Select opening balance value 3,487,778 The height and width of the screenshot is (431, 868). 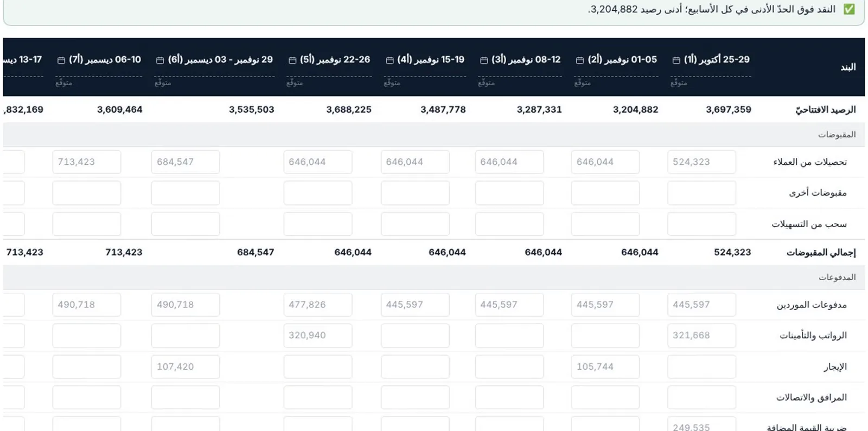click(x=443, y=110)
